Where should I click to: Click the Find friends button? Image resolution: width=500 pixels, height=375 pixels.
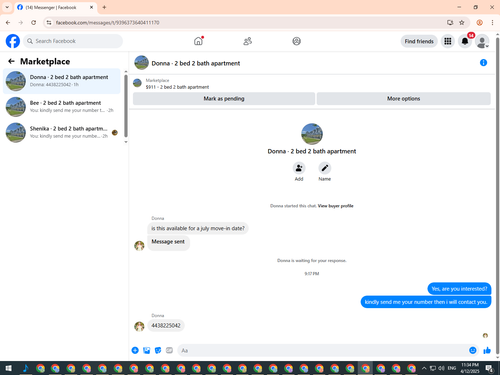click(x=419, y=41)
